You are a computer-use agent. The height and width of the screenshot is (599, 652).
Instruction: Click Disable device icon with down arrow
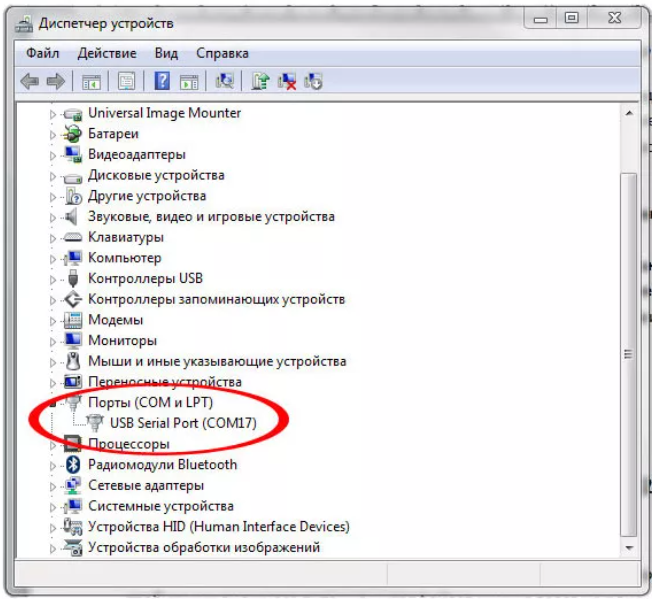click(313, 81)
